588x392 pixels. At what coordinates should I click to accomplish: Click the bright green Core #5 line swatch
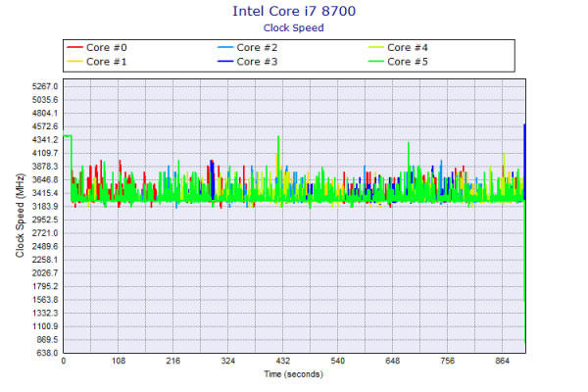376,62
